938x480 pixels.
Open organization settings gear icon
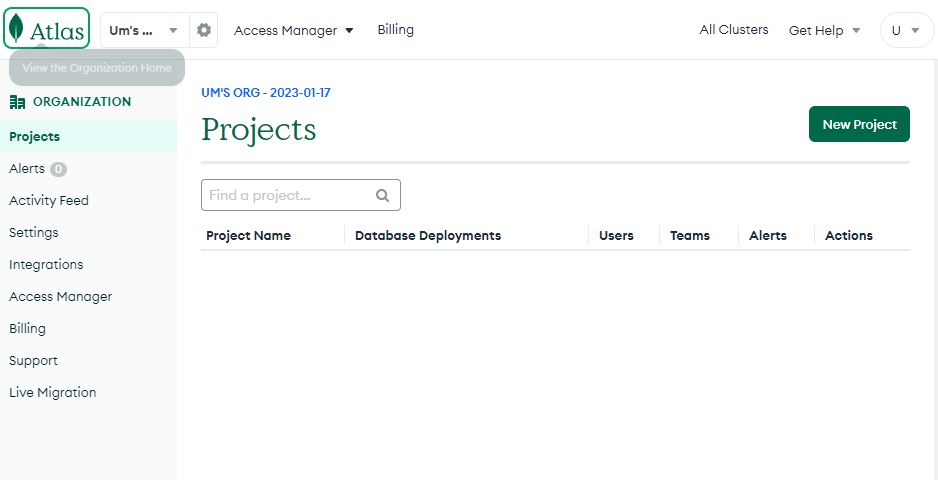pos(204,30)
